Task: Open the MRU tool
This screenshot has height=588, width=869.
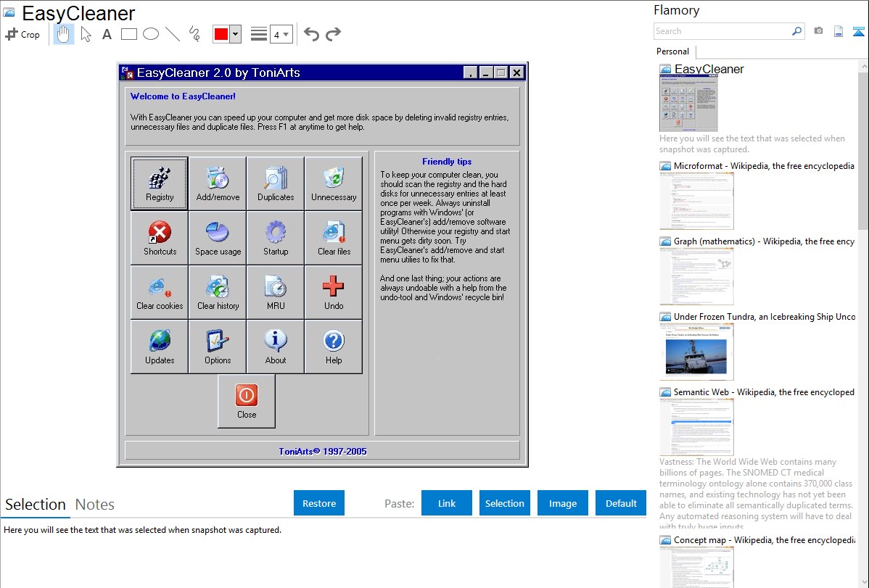Action: tap(276, 292)
